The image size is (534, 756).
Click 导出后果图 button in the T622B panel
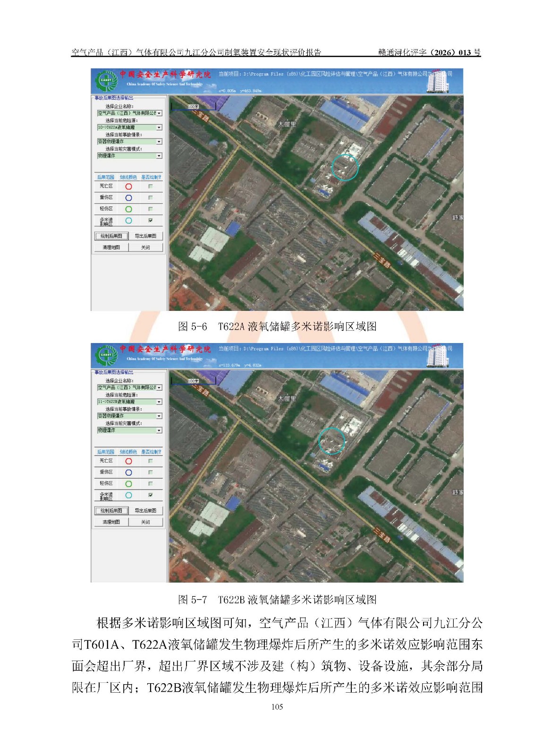pos(145,511)
